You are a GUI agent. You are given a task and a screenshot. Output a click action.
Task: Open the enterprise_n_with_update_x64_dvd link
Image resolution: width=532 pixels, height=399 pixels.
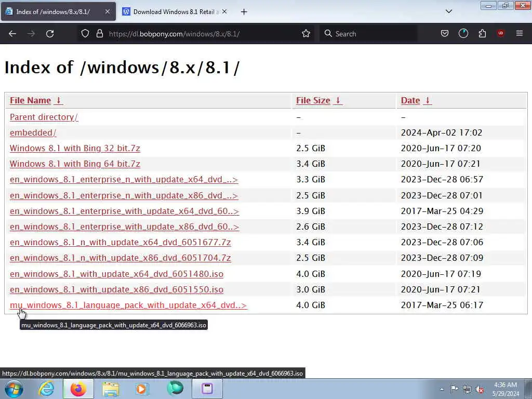click(x=124, y=179)
